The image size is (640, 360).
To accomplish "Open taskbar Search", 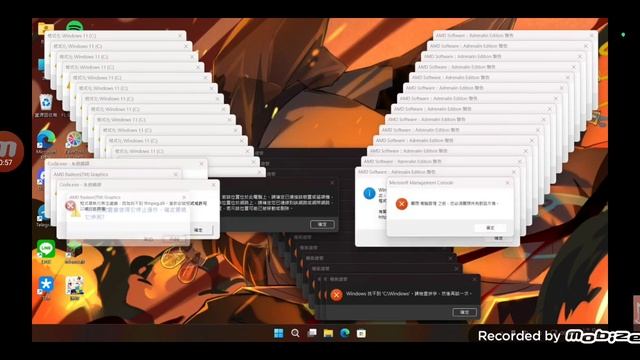I will [x=295, y=333].
